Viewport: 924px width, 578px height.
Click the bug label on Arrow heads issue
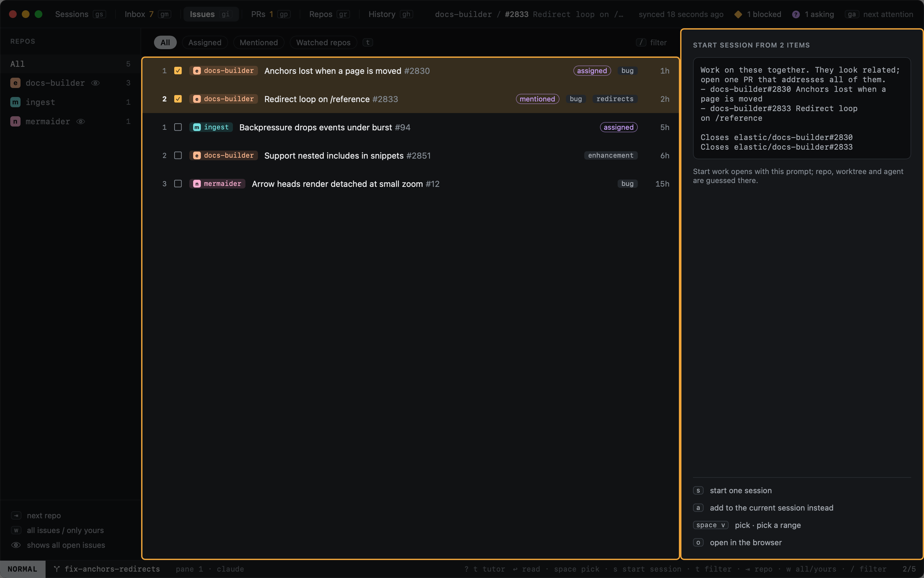[627, 184]
